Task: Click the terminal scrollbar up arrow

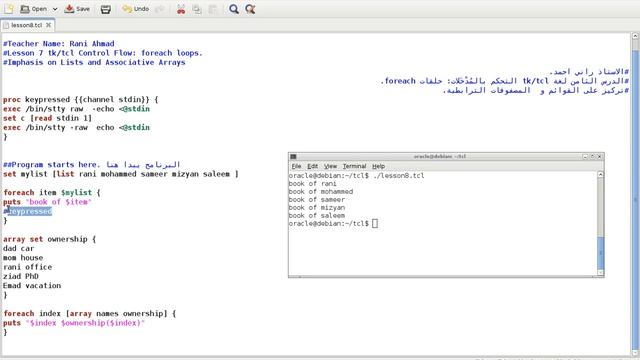Action: (600, 174)
